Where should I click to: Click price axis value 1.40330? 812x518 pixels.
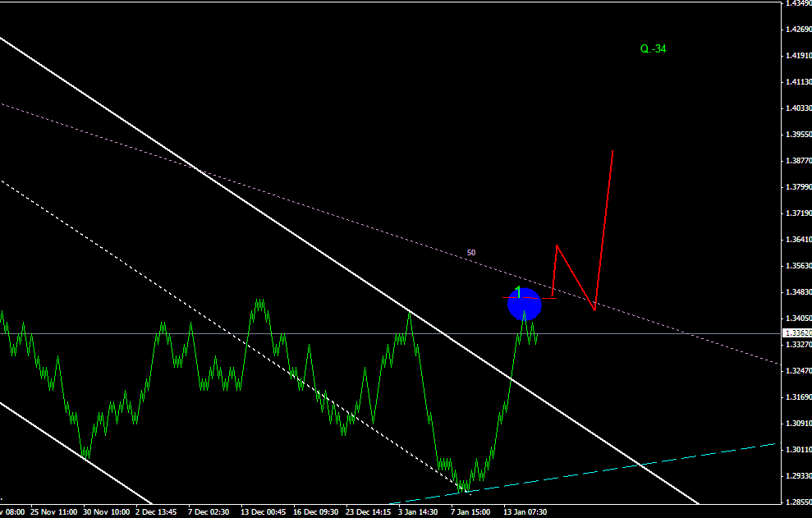click(798, 108)
